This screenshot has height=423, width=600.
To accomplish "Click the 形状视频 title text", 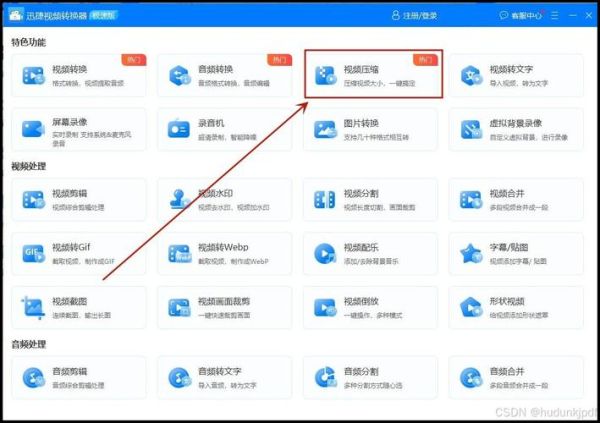I will click(x=507, y=301).
